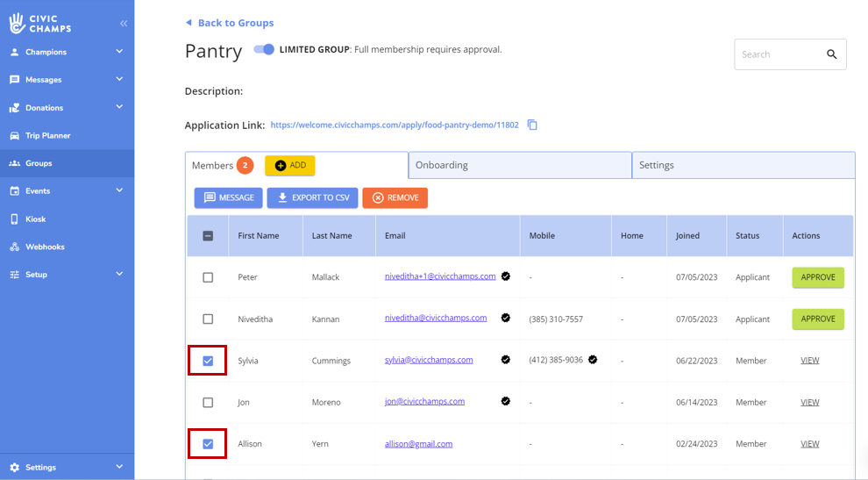The width and height of the screenshot is (868, 480).
Task: Click the search magnifier icon
Action: click(x=831, y=54)
